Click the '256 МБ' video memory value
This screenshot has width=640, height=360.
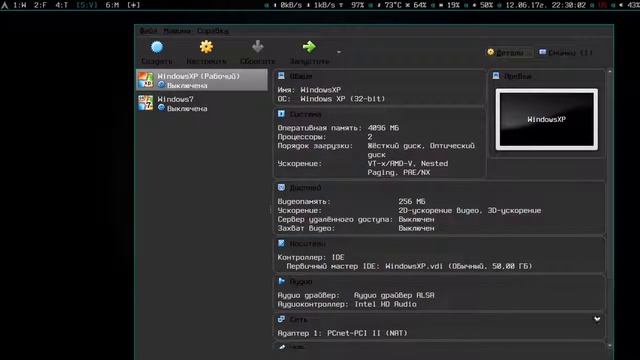point(412,202)
